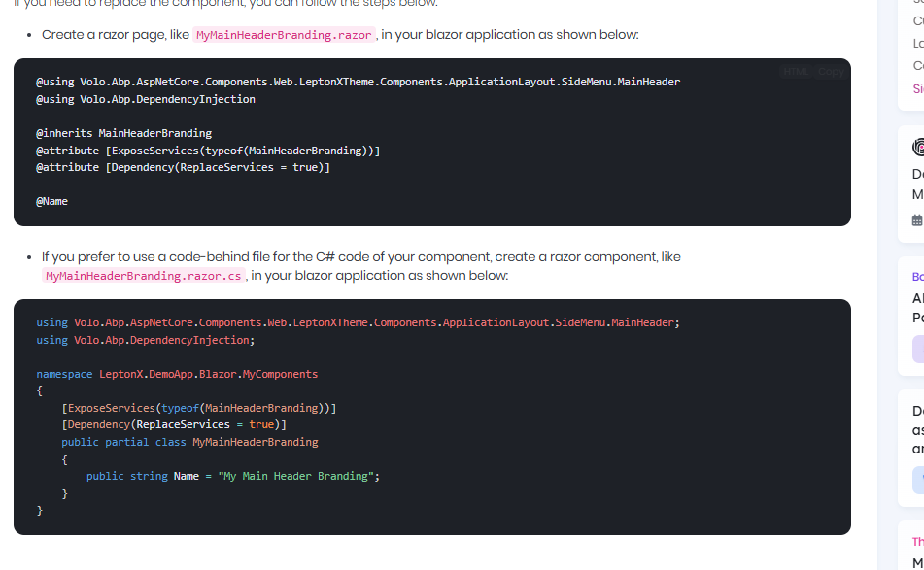Click '@attribute [ExposeServices(typeof(MainHeaderBranding))]' line
The width and height of the screenshot is (924, 570).
208,151
